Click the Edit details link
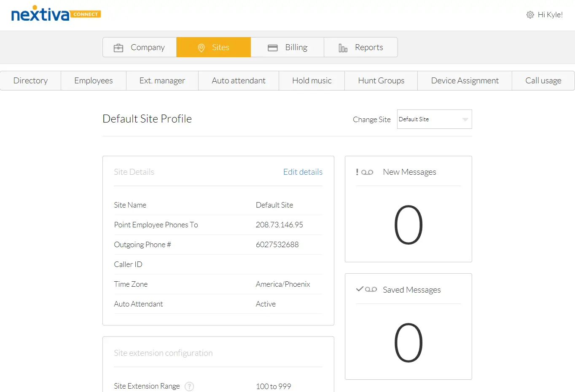This screenshot has width=575, height=392. (303, 172)
